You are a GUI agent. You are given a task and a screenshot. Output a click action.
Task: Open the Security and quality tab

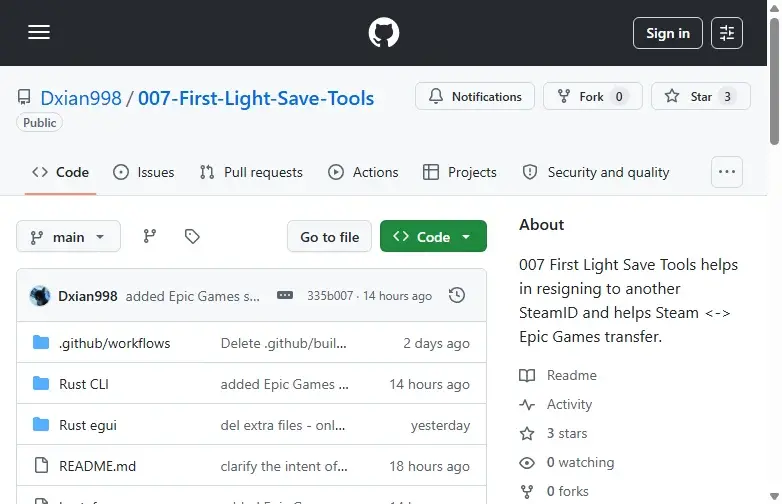click(x=595, y=172)
